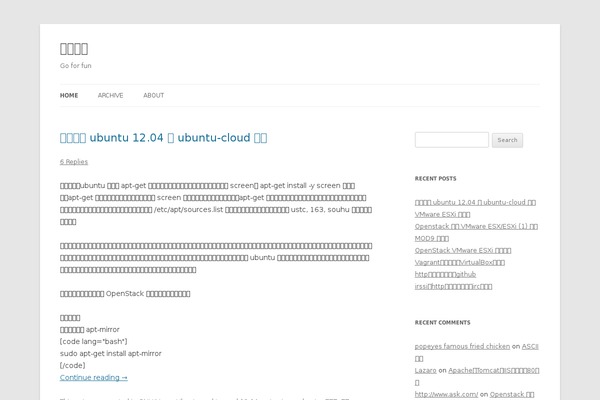Follow the Continue reading link
This screenshot has width=600, height=400.
point(94,377)
